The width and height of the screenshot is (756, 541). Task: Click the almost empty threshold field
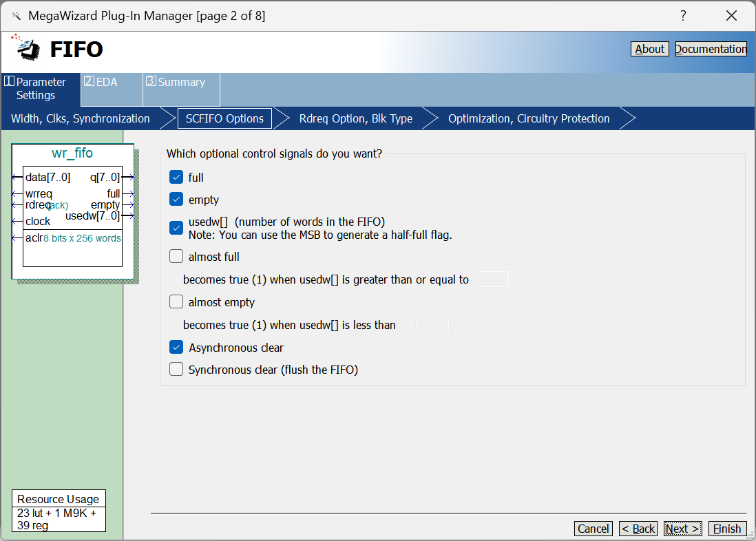(432, 324)
